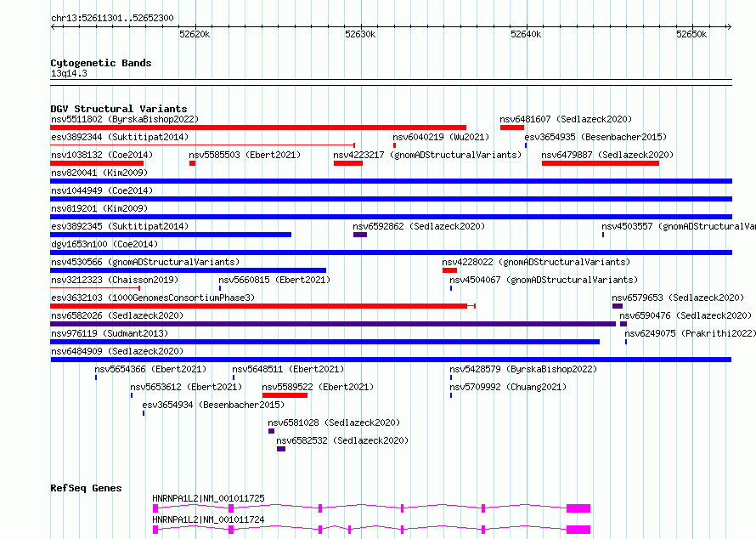This screenshot has height=539, width=756.
Task: Open nsv3212323 (Chaisson2019) variant
Action: point(115,280)
